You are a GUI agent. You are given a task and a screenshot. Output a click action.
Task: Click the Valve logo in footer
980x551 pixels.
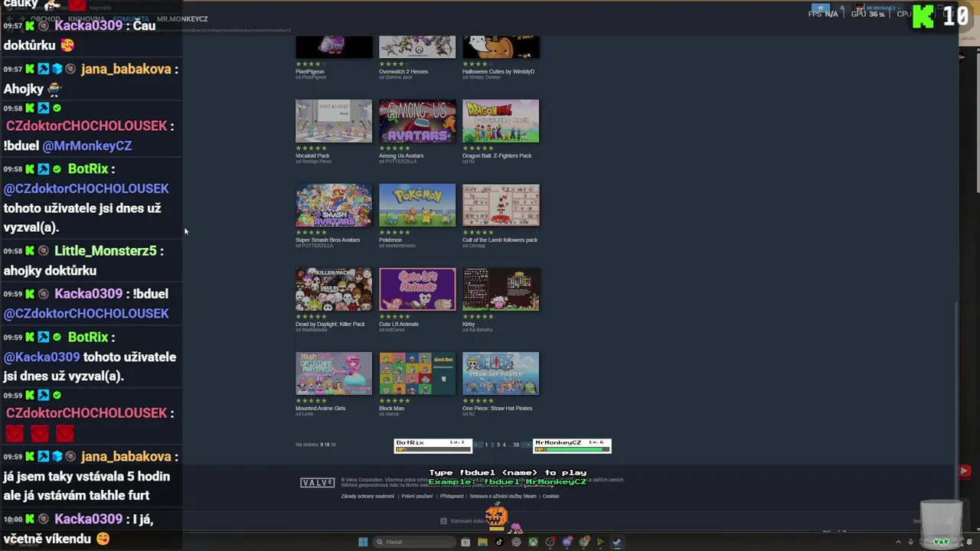(317, 483)
